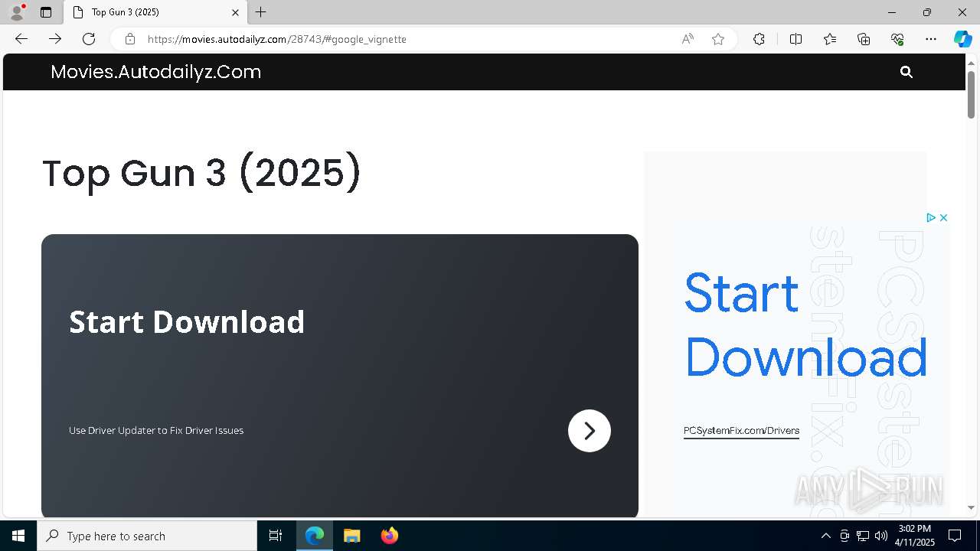
Task: Open the browser profile icon
Action: pos(17,12)
